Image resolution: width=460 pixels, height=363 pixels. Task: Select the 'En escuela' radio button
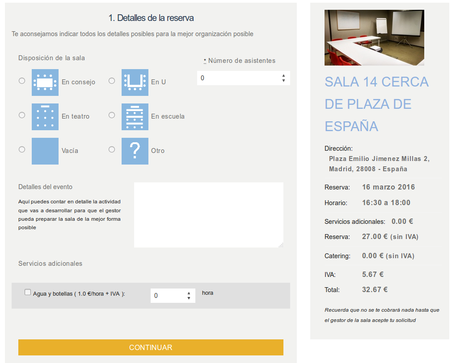[112, 115]
